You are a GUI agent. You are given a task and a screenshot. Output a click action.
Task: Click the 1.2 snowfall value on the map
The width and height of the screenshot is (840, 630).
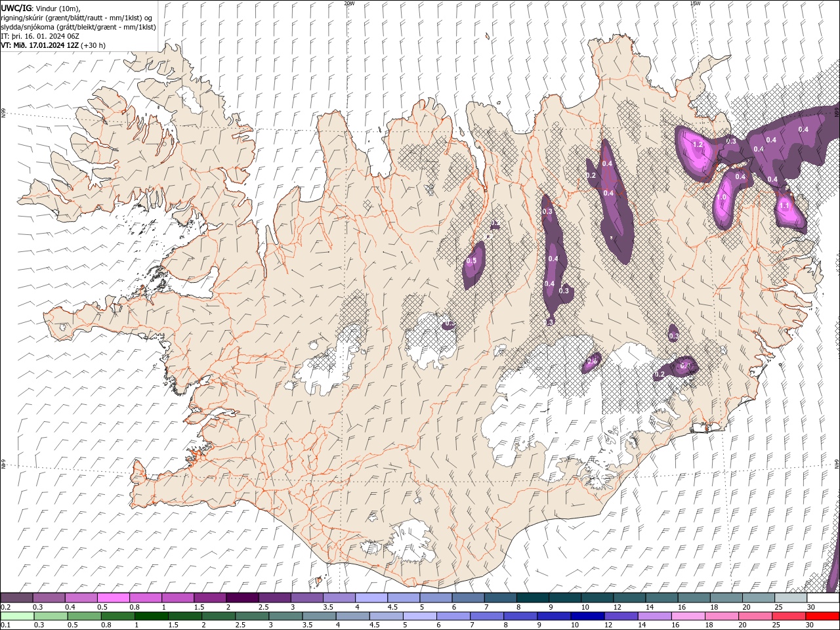[698, 144]
